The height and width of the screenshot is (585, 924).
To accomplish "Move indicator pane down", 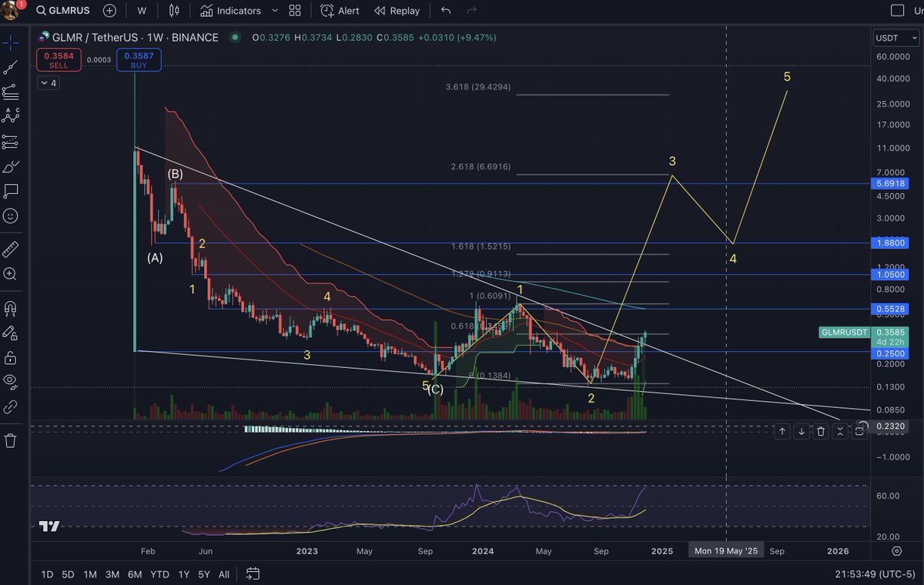I will (x=802, y=431).
